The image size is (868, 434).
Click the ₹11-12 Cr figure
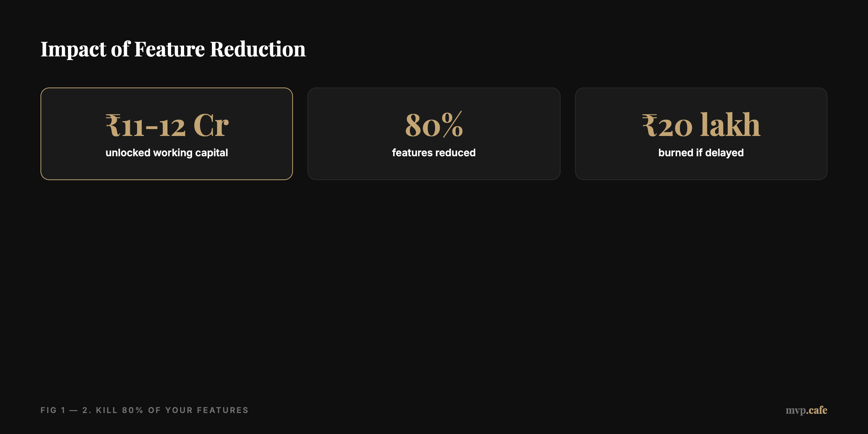pyautogui.click(x=167, y=125)
